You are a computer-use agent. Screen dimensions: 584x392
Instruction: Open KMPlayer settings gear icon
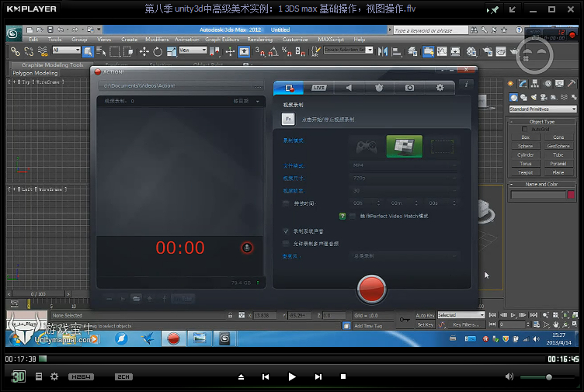54,376
